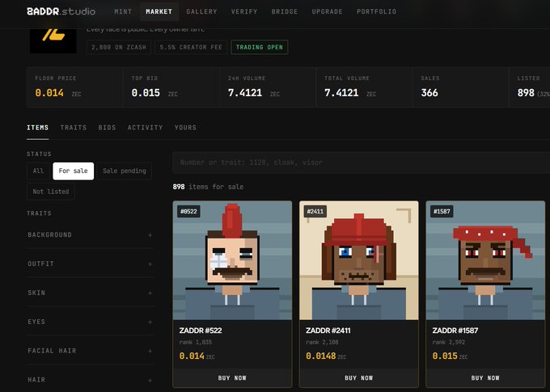This screenshot has height=392, width=550.
Task: Click the floor price value 0.014
Action: (49, 93)
